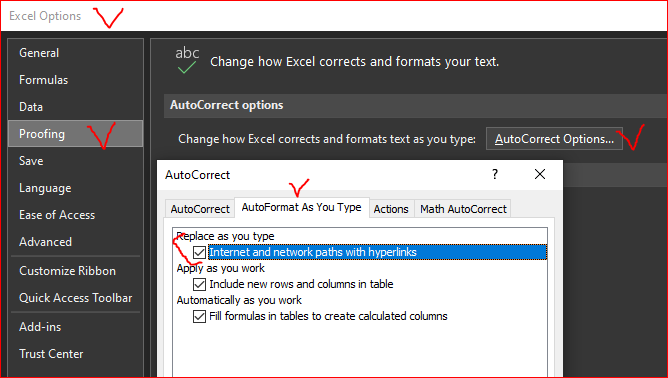Click the AutoCorrect dialog help question mark
Screen dimensions: 668x378
[x=495, y=174]
